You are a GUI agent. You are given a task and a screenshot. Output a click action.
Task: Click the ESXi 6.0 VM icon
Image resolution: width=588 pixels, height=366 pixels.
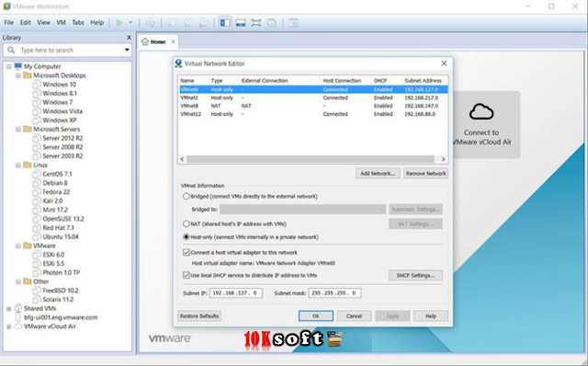(x=37, y=255)
